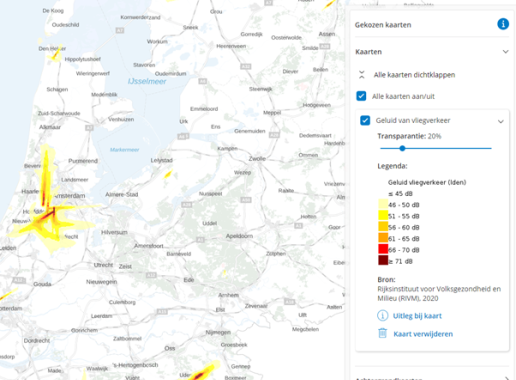Click the Emmeloord map label
The height and width of the screenshot is (380, 516).
[204, 109]
